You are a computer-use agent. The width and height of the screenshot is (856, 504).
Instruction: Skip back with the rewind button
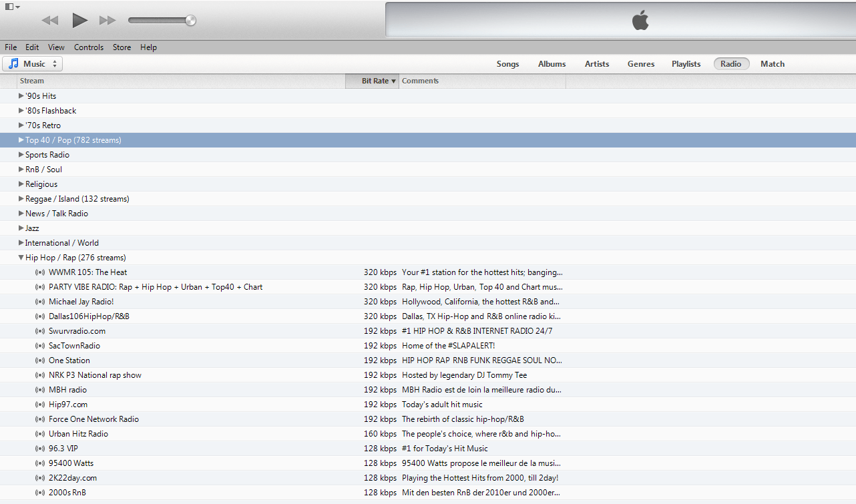point(50,20)
